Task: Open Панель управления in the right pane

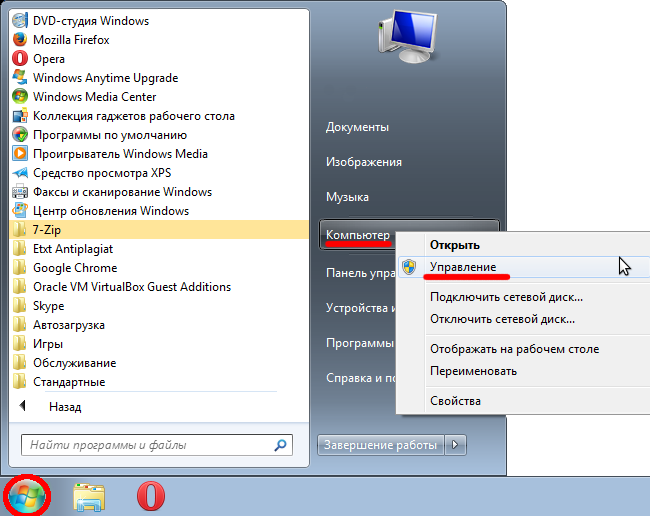Action: coord(361,273)
